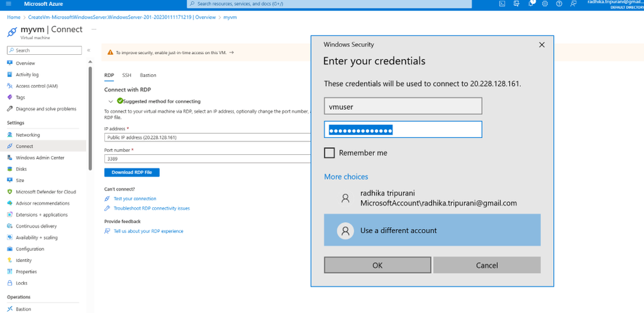This screenshot has height=313, width=644.
Task: Launch Cloud Shell from the top bar
Action: (502, 4)
